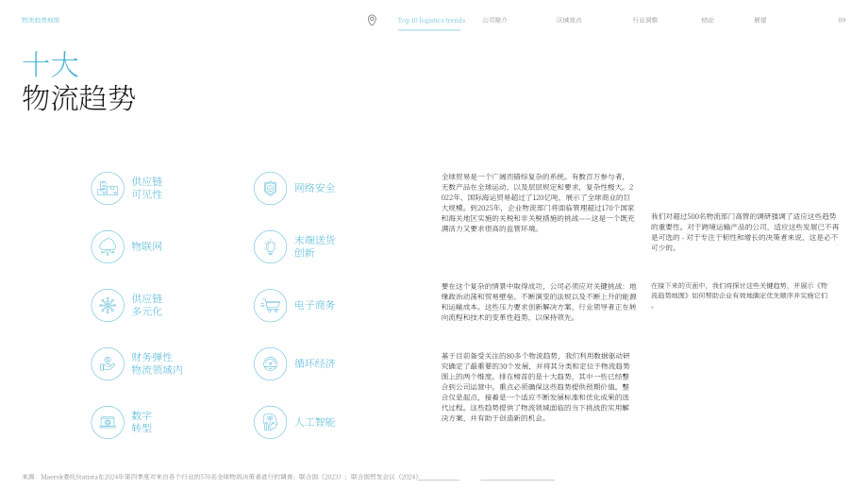The height and width of the screenshot is (489, 868).
Task: Click page number 09
Action: pyautogui.click(x=842, y=20)
